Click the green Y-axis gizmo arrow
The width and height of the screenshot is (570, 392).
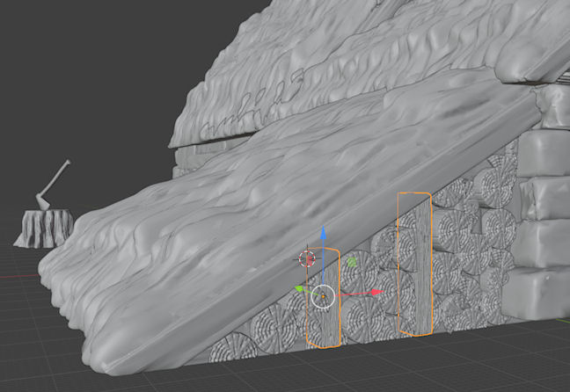coord(301,287)
